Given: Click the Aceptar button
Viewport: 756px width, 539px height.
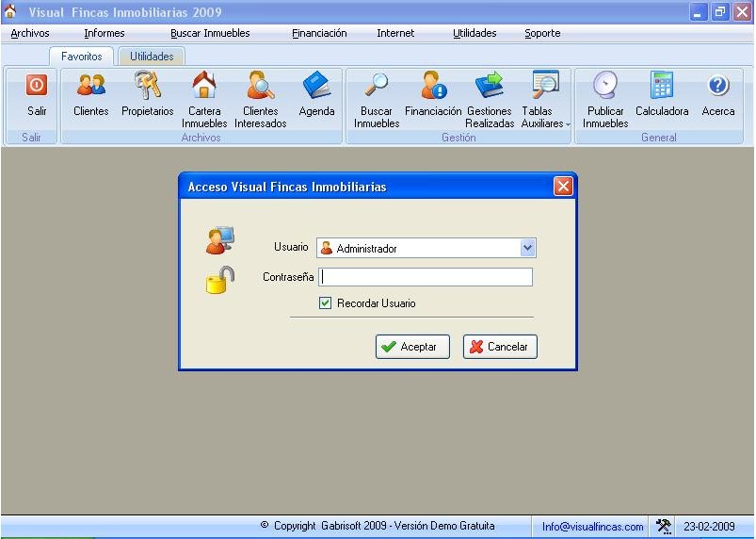Looking at the screenshot, I should tap(412, 347).
